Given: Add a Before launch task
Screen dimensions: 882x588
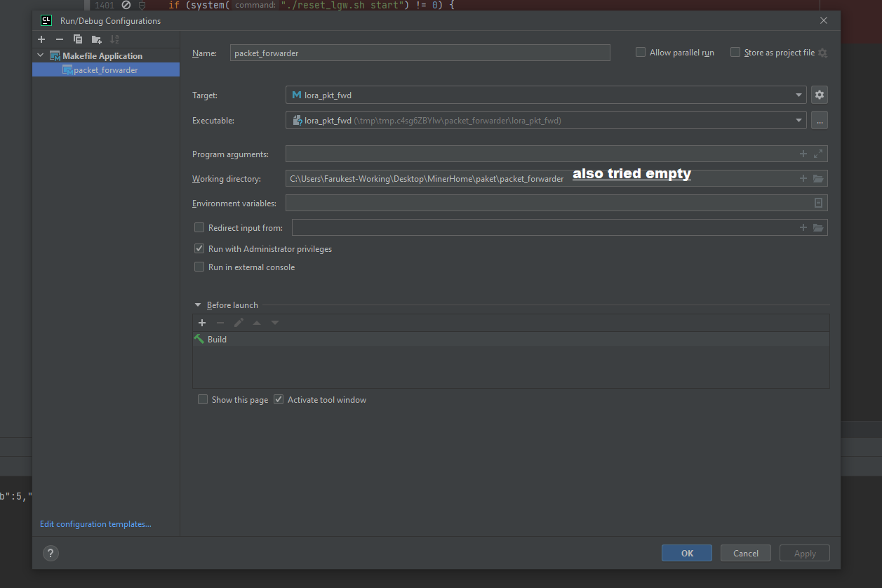Looking at the screenshot, I should pos(202,323).
